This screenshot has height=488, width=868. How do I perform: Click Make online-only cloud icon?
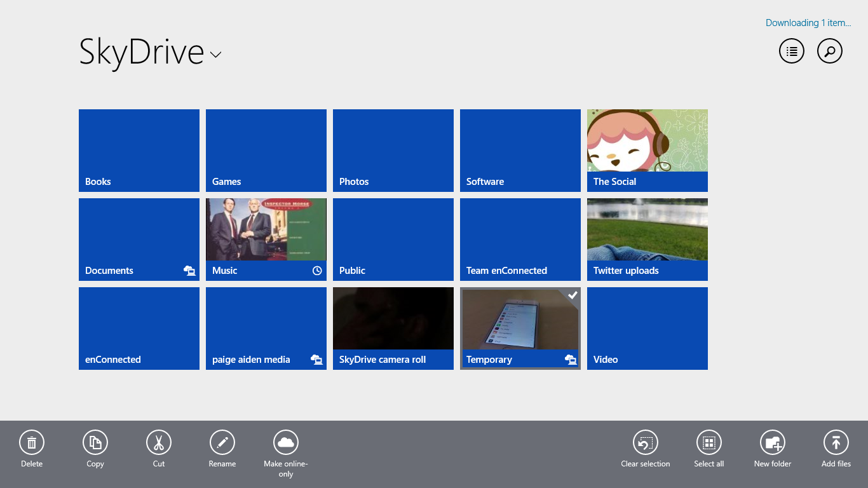(x=286, y=443)
